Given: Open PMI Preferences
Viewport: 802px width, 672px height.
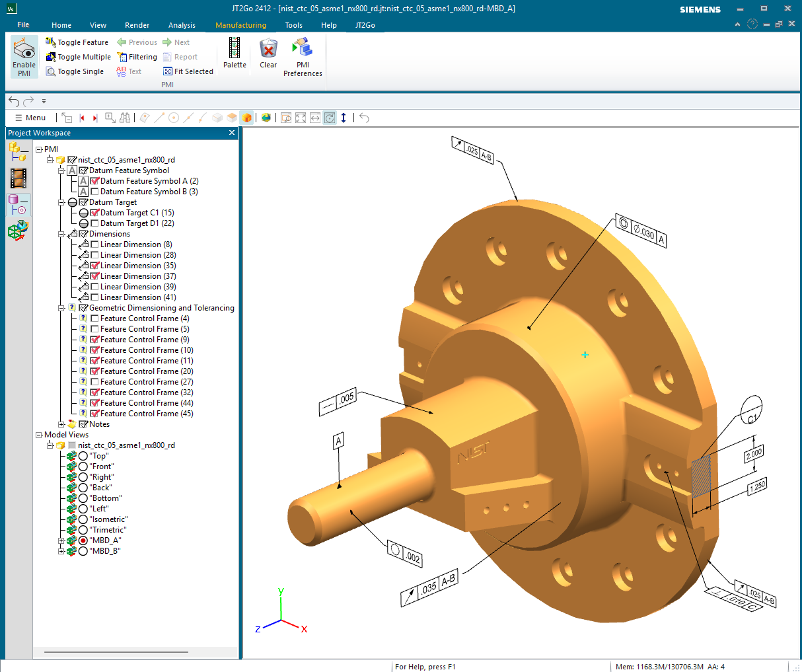Looking at the screenshot, I should [303, 48].
